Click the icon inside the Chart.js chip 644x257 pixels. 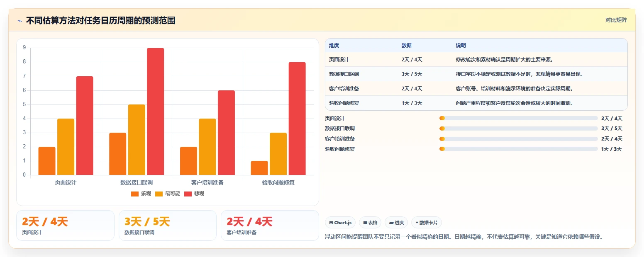tap(331, 223)
